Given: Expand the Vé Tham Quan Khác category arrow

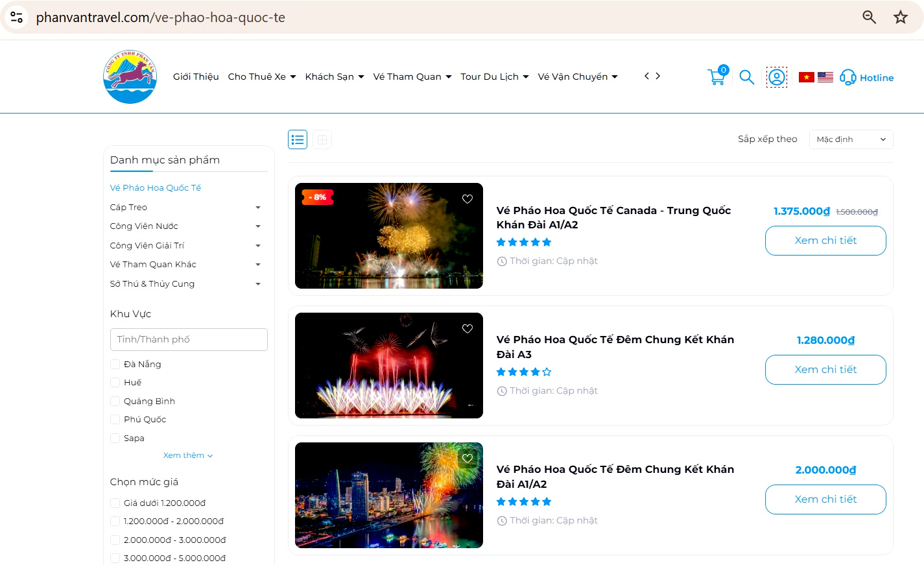Looking at the screenshot, I should pos(258,265).
